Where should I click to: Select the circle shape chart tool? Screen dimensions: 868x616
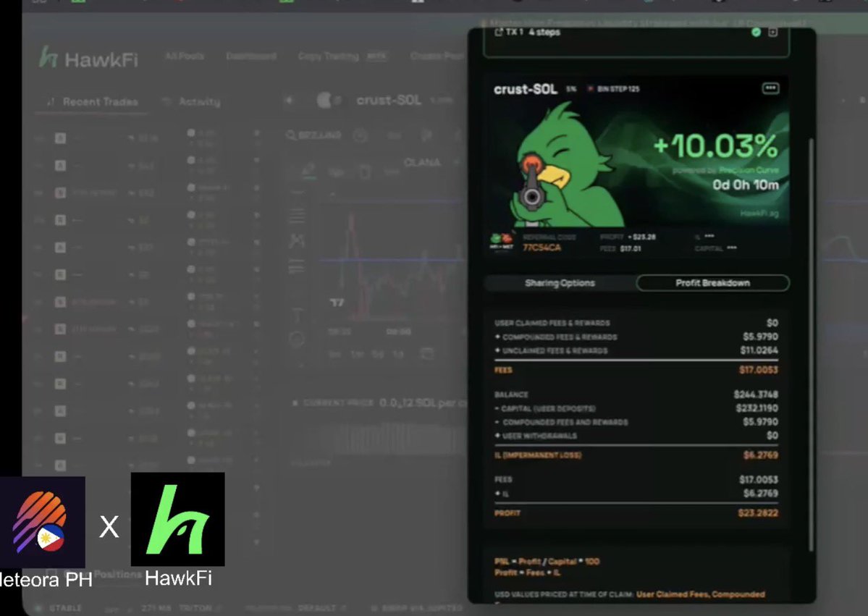coord(297,339)
